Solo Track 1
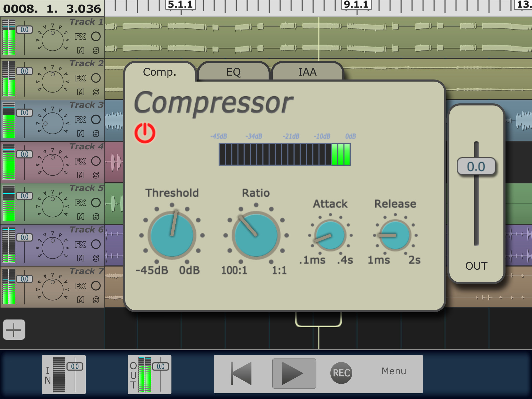 click(x=96, y=50)
